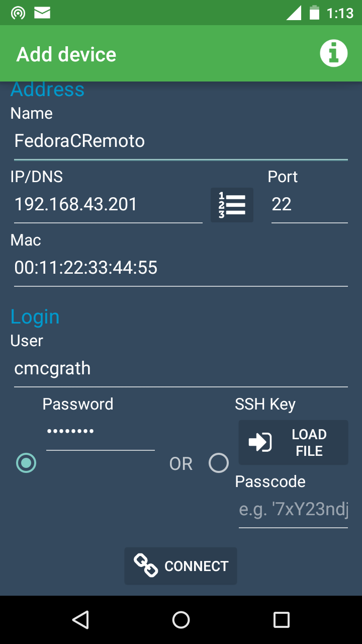
Task: Select the Password radio button
Action: (x=26, y=463)
